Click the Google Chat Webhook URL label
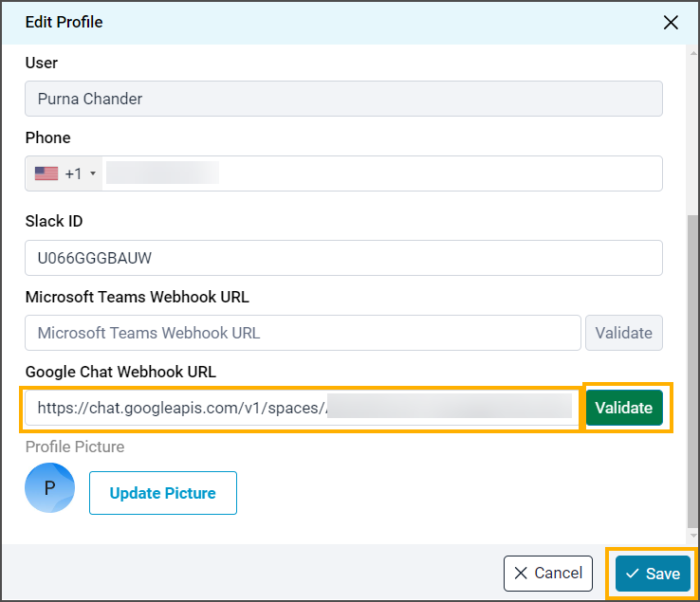The height and width of the screenshot is (602, 700). [x=121, y=372]
